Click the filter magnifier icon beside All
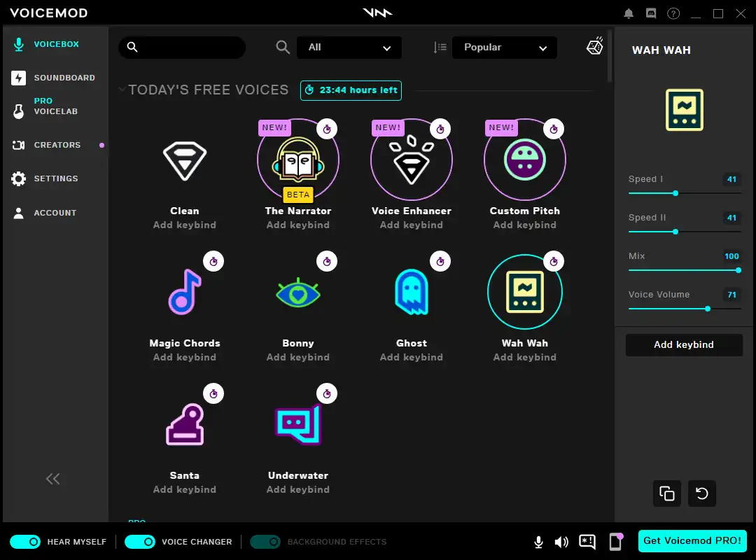 tap(283, 48)
